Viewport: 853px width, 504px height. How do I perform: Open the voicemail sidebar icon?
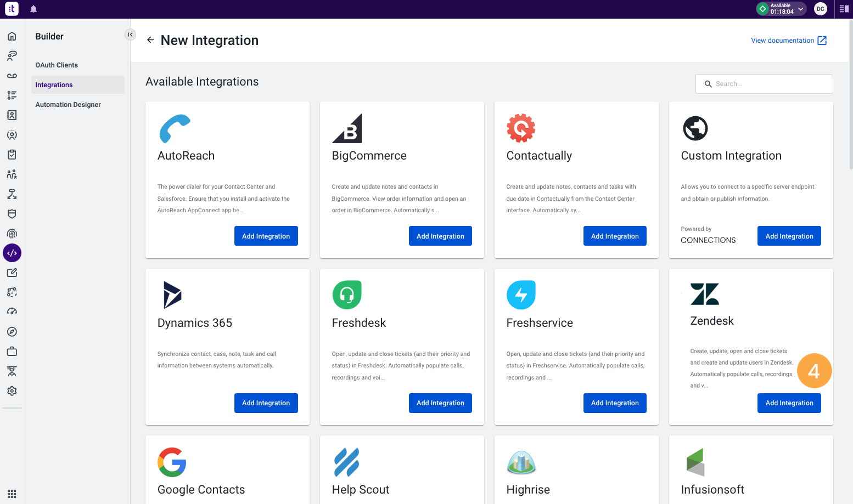click(x=12, y=76)
